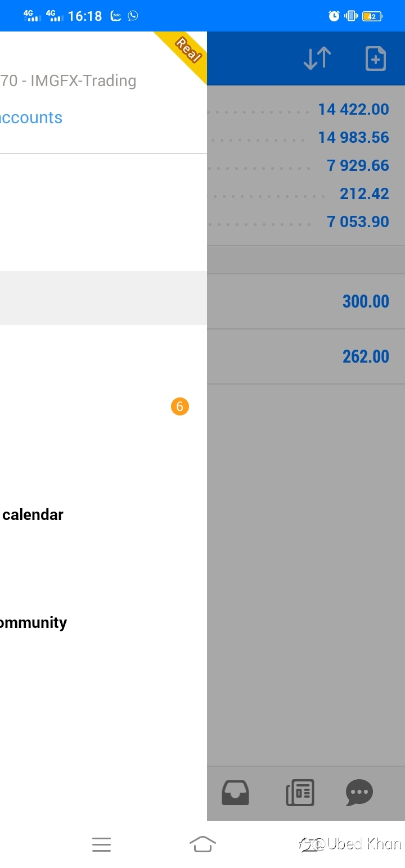Tap the 14 422.00 balance value
405x868 pixels.
353,109
